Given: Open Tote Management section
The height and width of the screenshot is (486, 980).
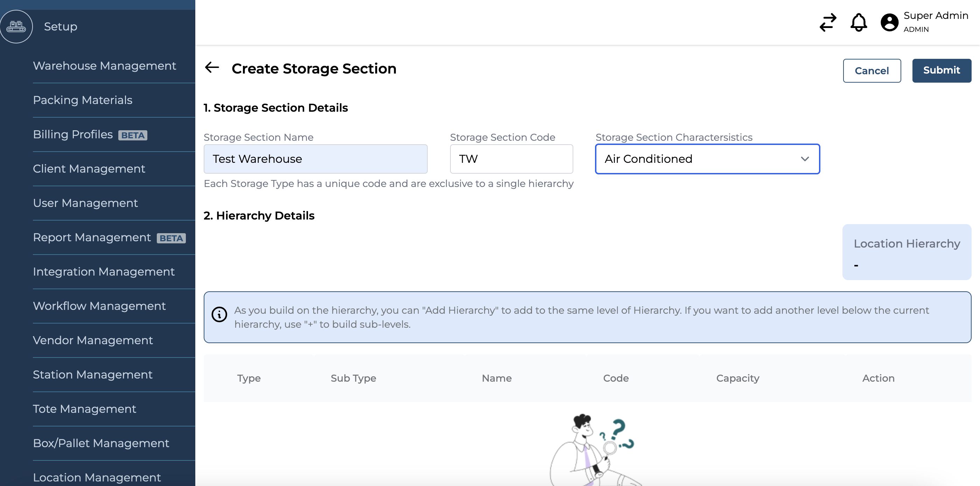Looking at the screenshot, I should 84,409.
